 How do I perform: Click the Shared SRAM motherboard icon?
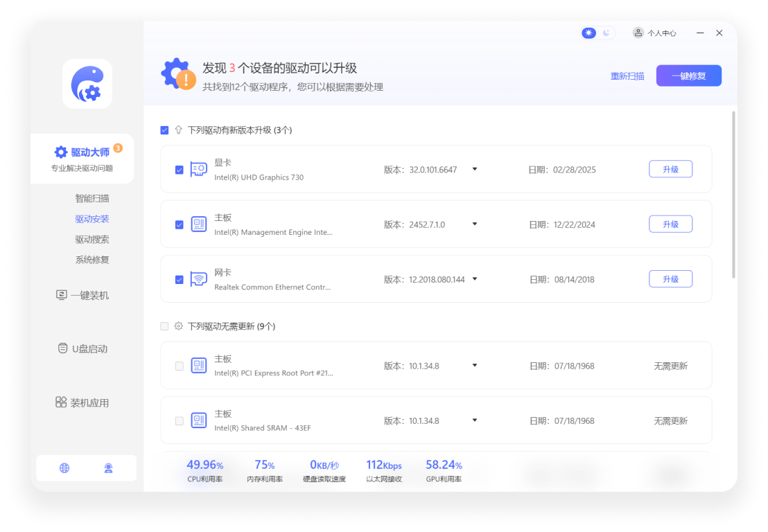[198, 420]
